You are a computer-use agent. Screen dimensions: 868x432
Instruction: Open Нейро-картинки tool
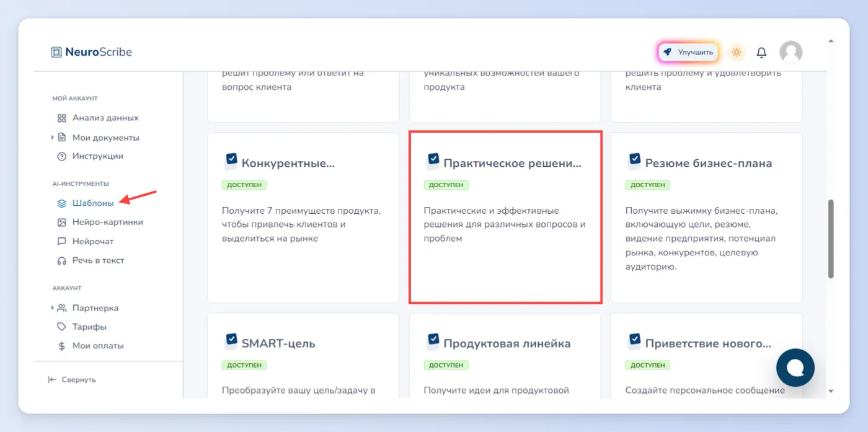pos(108,222)
